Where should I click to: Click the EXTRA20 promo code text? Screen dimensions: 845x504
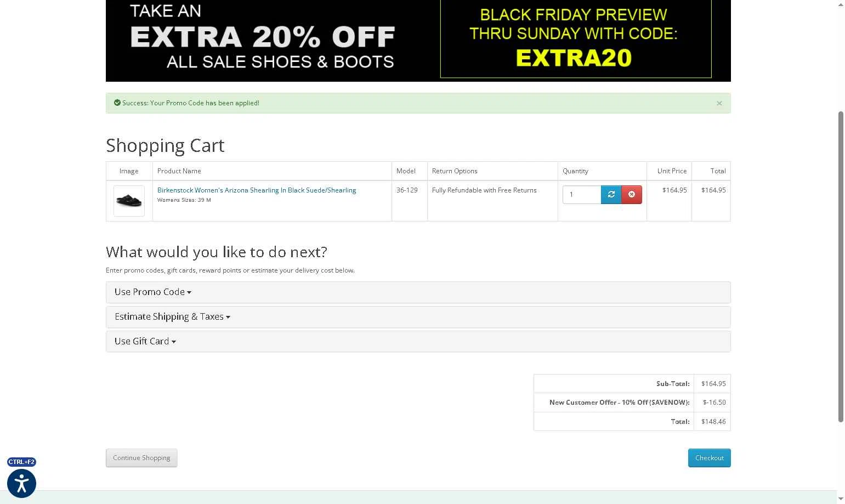(x=574, y=58)
